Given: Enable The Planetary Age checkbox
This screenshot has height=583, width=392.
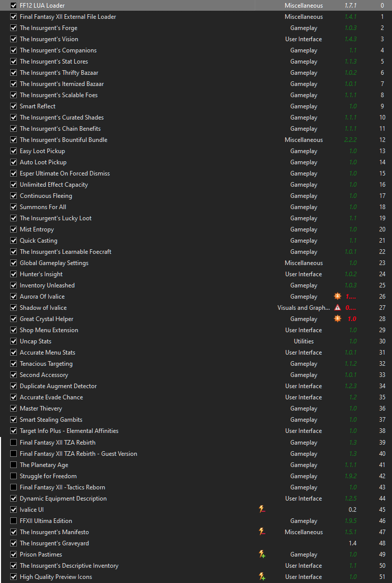Looking at the screenshot, I should tap(13, 465).
